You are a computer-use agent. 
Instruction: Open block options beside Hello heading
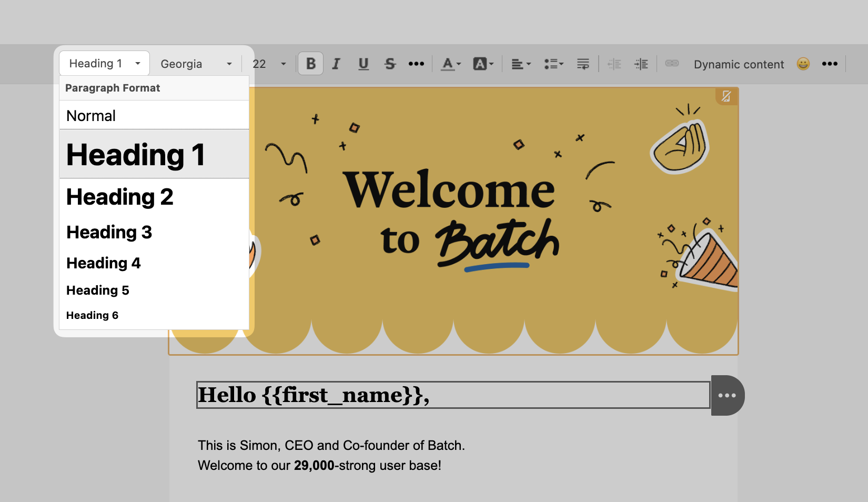(727, 395)
